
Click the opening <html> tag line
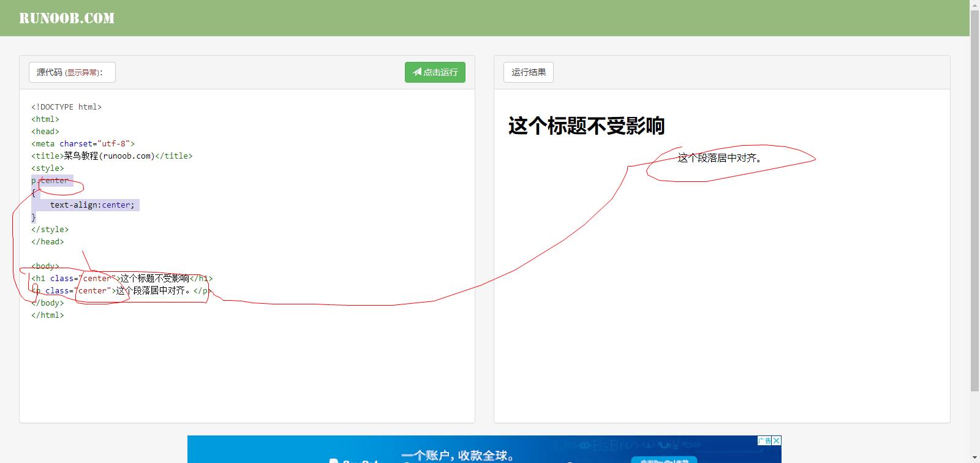coord(45,119)
